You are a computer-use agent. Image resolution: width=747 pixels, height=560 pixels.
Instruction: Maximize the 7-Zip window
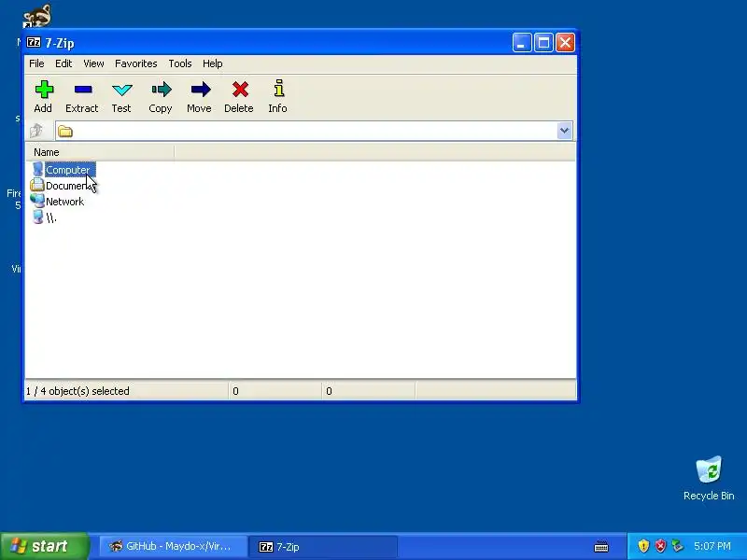(x=543, y=43)
